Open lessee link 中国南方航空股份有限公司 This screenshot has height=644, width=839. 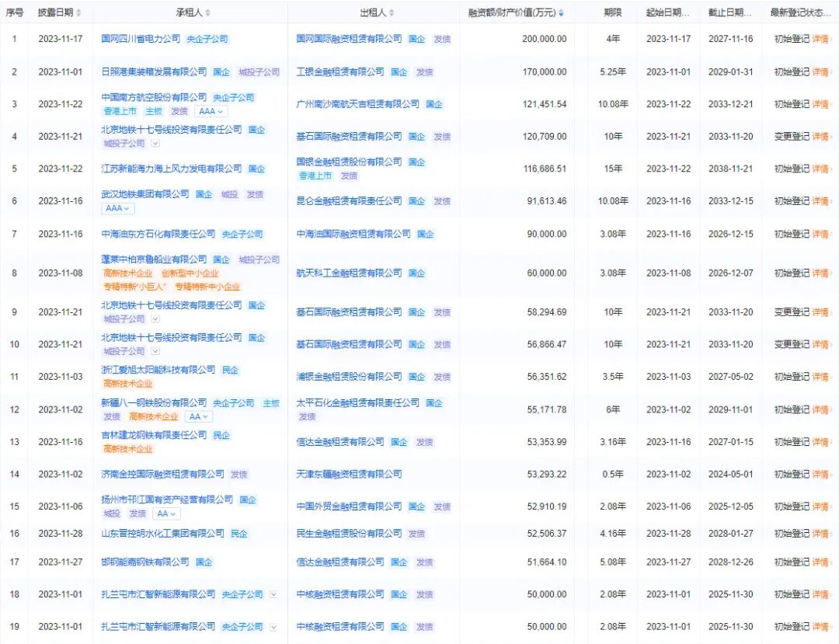click(x=154, y=97)
